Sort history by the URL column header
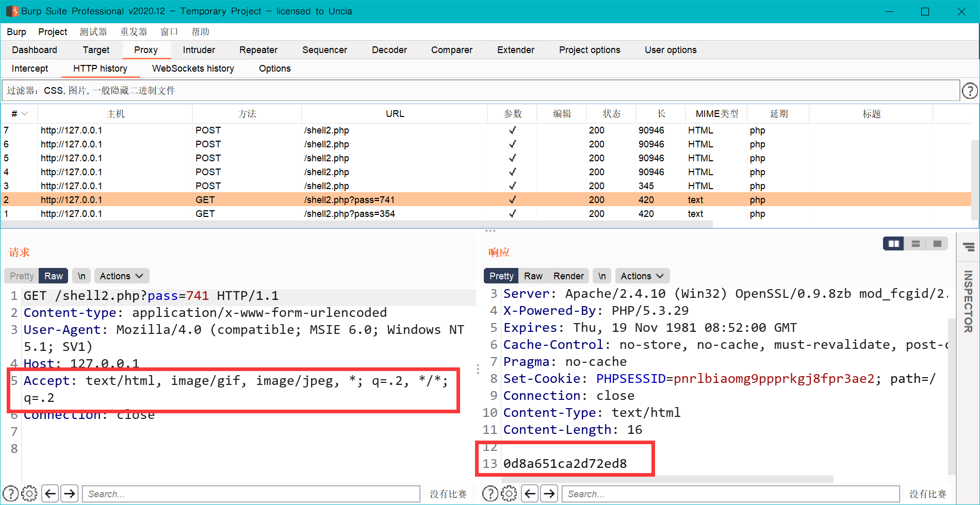 pyautogui.click(x=395, y=114)
